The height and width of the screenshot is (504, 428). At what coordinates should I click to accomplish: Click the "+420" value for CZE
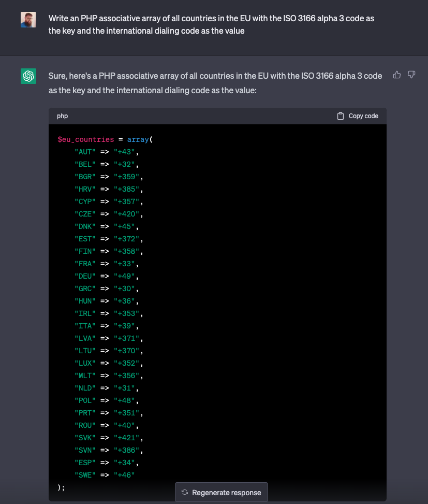(126, 214)
